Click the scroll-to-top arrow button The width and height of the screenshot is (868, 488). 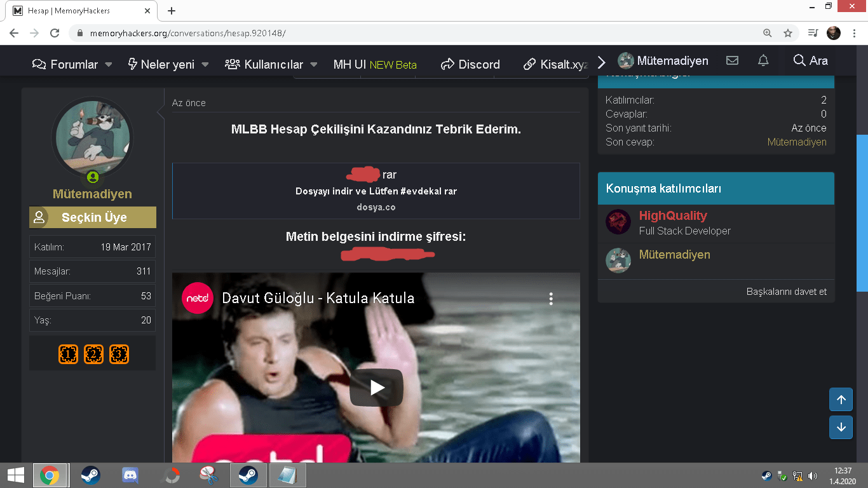point(841,400)
